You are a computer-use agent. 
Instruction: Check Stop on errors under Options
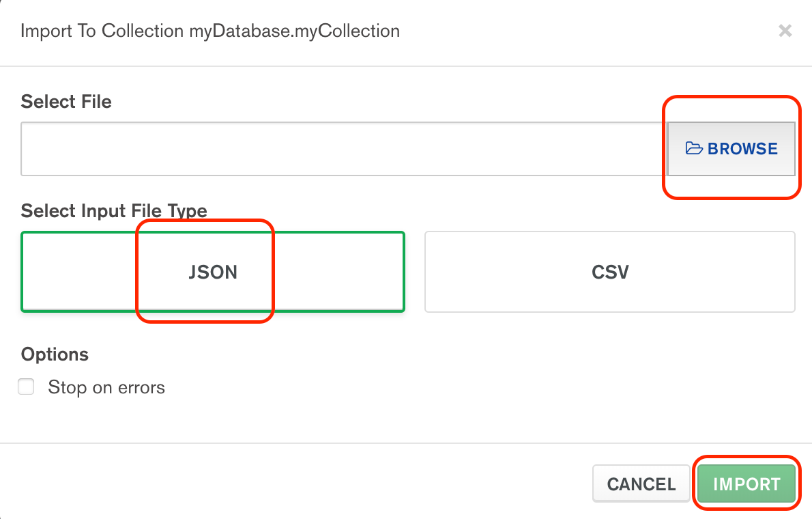(x=25, y=387)
